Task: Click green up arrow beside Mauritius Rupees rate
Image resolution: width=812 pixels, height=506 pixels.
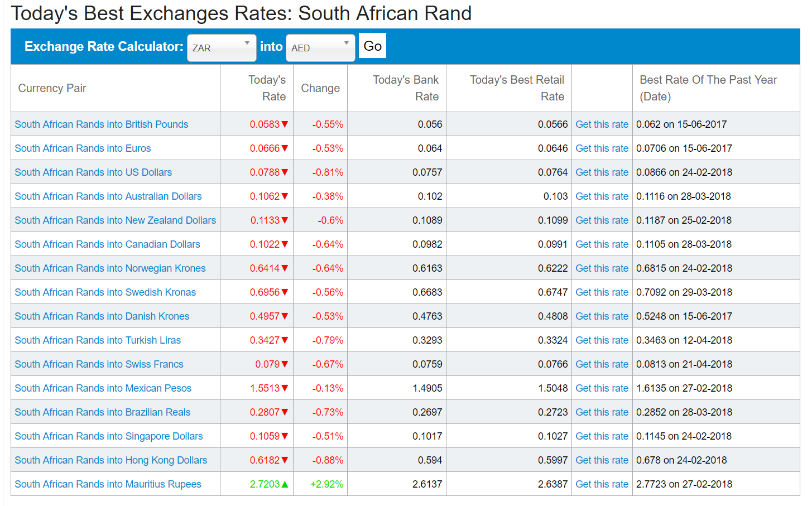Action: pos(285,484)
